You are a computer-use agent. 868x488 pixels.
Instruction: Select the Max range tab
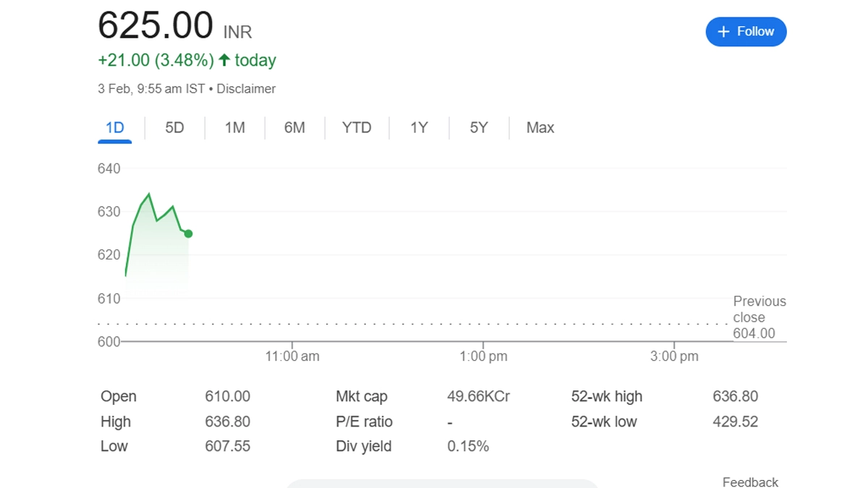[540, 128]
